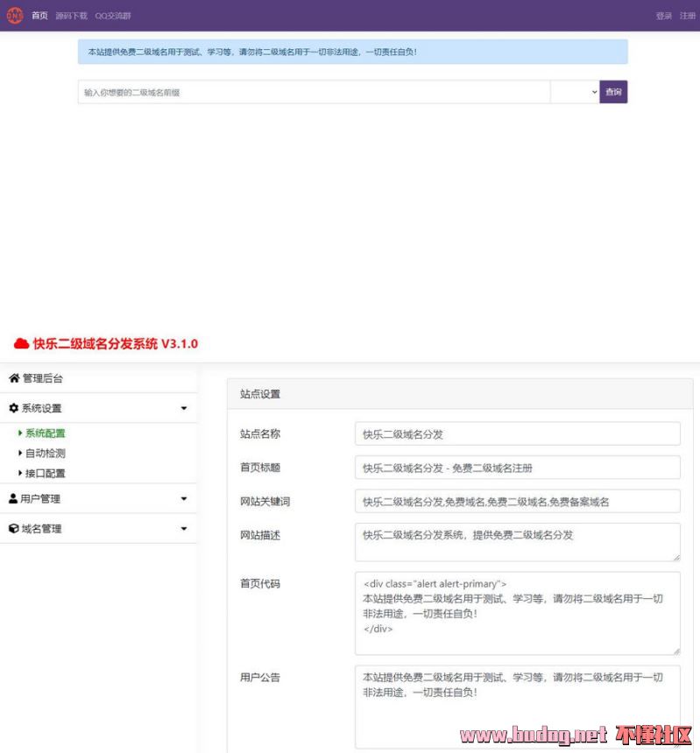
Task: Click the gear icon beside 系统设置
Action: click(x=14, y=408)
